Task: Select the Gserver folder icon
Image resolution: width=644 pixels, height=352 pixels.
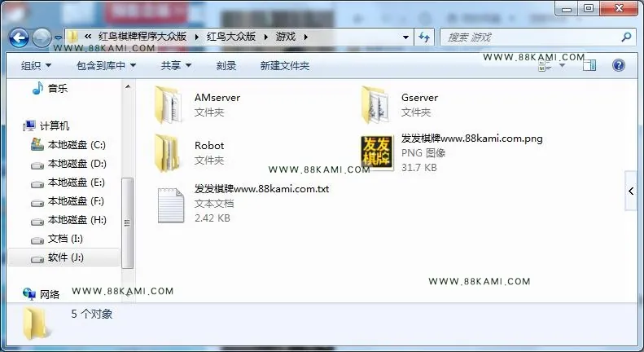Action: [375, 104]
